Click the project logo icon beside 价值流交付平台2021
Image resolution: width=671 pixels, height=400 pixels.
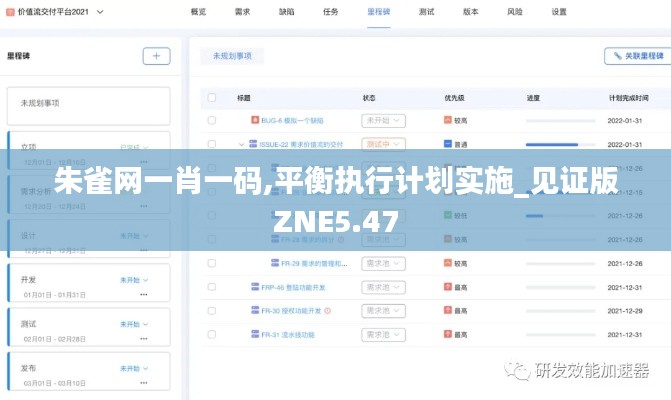pos(10,12)
